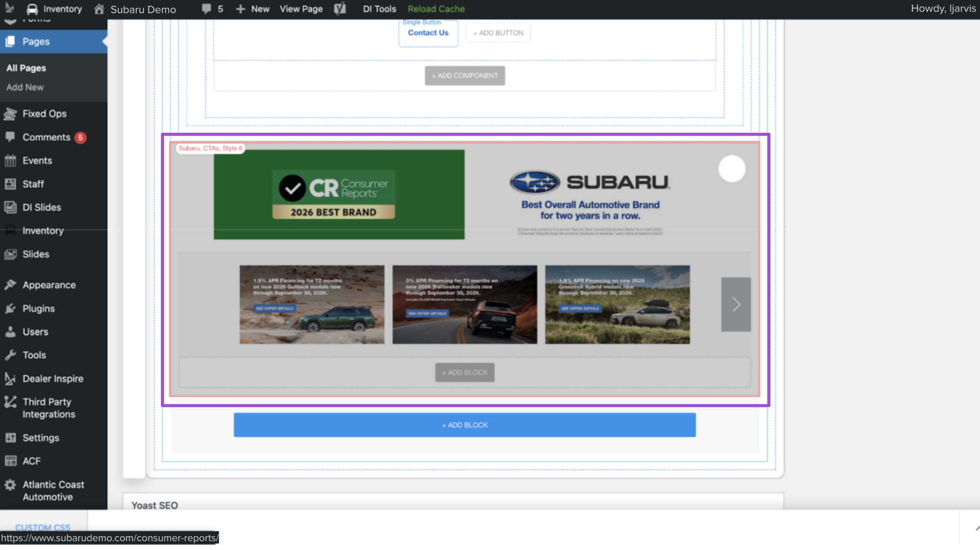
Task: Click the gray + ADD BLOCK button inside CTAs
Action: 465,372
